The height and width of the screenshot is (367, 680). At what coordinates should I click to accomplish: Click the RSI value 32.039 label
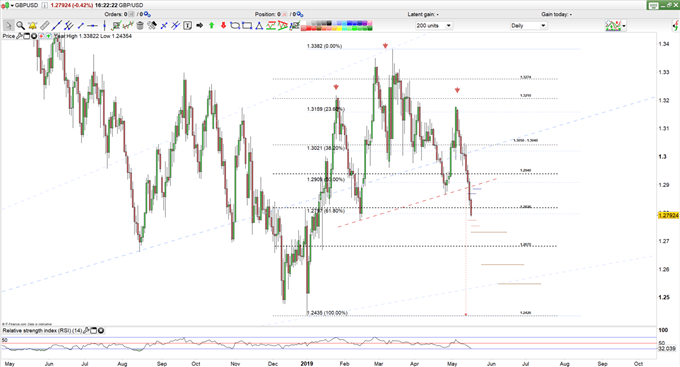667,348
